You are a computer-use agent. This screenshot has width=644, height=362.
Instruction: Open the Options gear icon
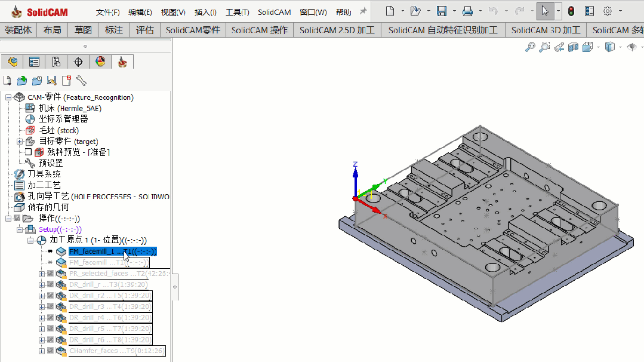point(608,11)
